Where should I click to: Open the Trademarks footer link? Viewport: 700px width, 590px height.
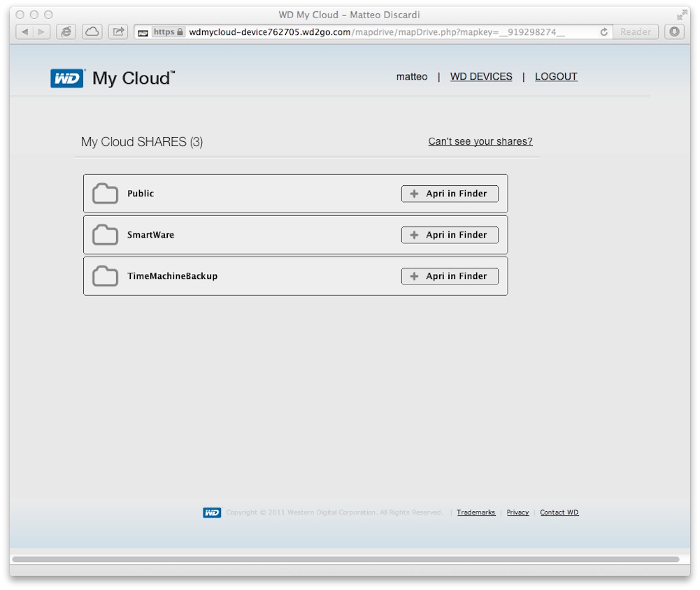[x=476, y=512]
